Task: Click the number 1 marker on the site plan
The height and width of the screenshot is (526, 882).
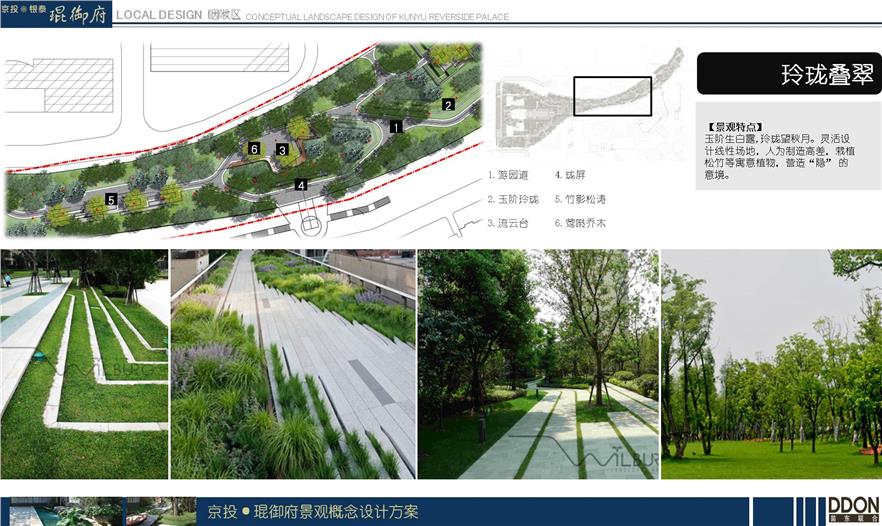Action: tap(397, 127)
